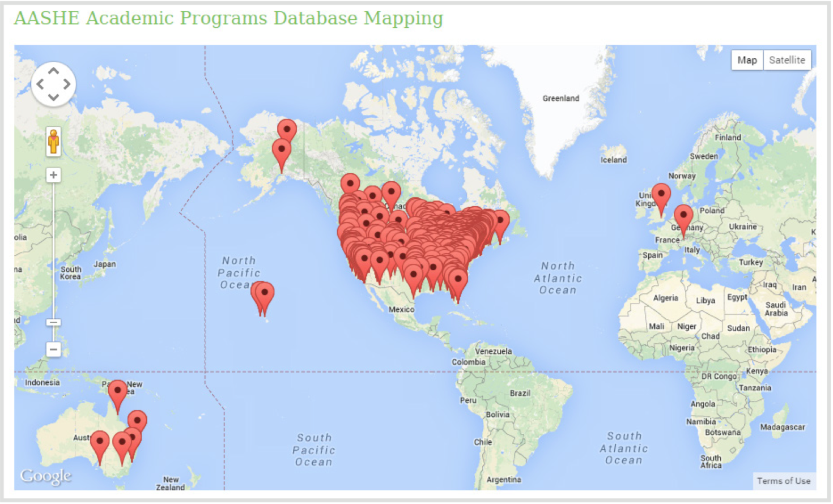Click the North Atlantic Ocean label
Image resolution: width=833 pixels, height=504 pixels.
pyautogui.click(x=558, y=278)
